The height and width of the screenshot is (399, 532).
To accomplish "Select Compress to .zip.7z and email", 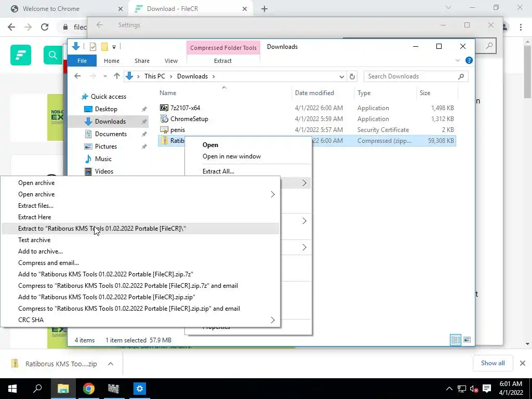I will [140, 286].
